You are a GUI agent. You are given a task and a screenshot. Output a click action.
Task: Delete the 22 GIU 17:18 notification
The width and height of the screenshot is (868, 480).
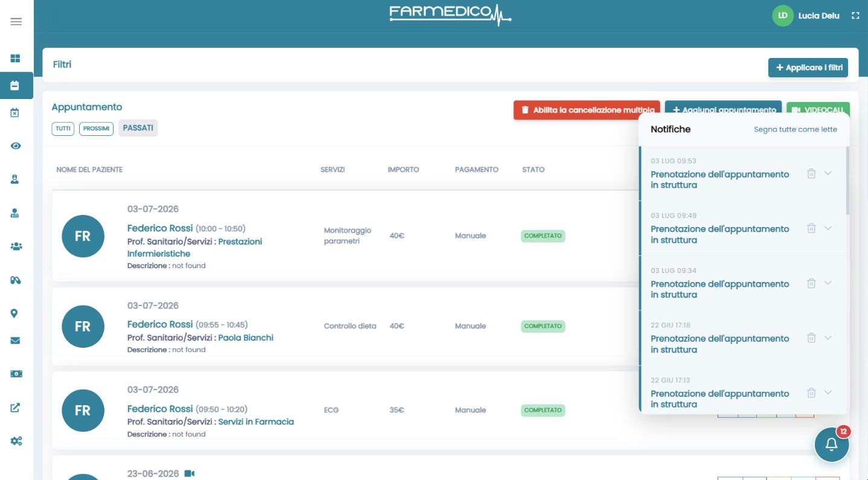click(x=811, y=338)
